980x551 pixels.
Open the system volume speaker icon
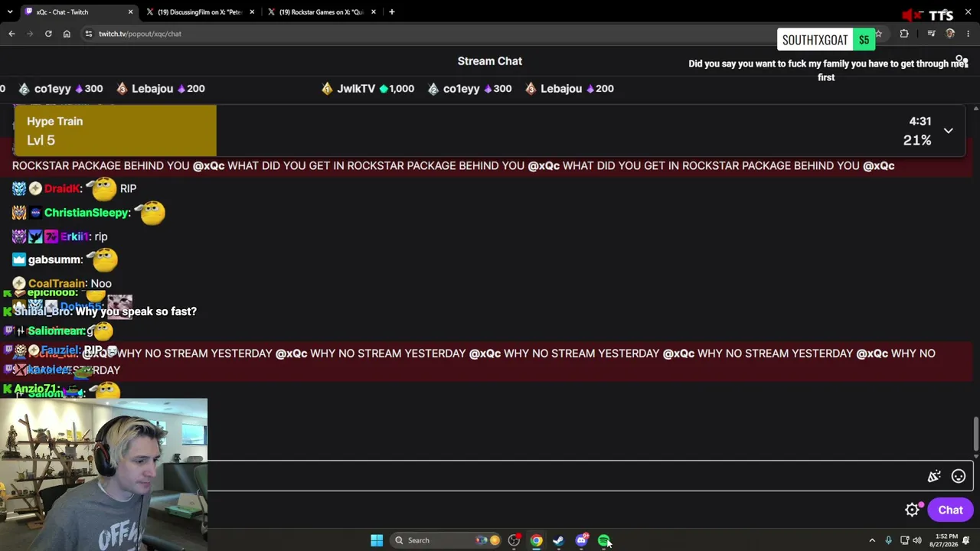coord(917,540)
